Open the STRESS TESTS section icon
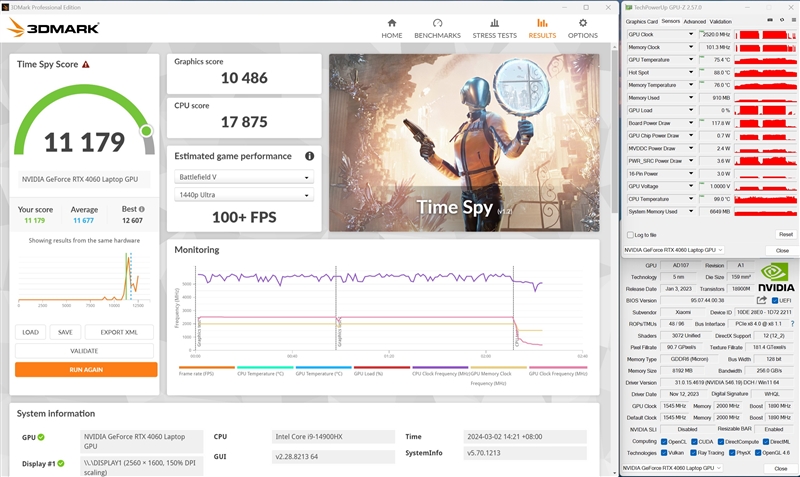800x477 pixels. click(x=494, y=22)
